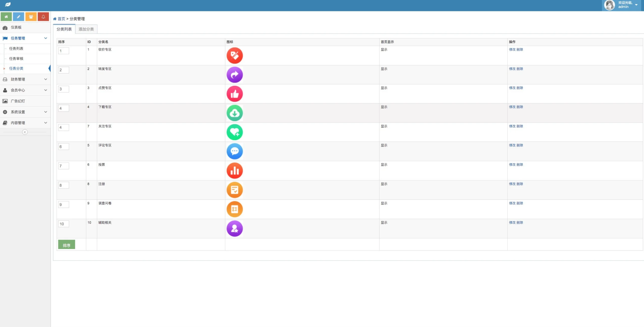Click the blue chat bubble icon for 评论专区
Viewport: 644px width, 327px height.
[234, 151]
